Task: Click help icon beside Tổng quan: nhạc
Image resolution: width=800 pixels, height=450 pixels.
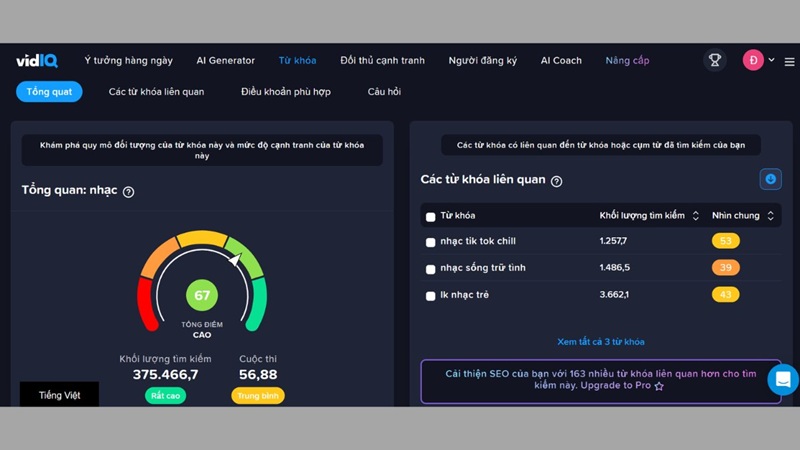Action: coord(128,192)
